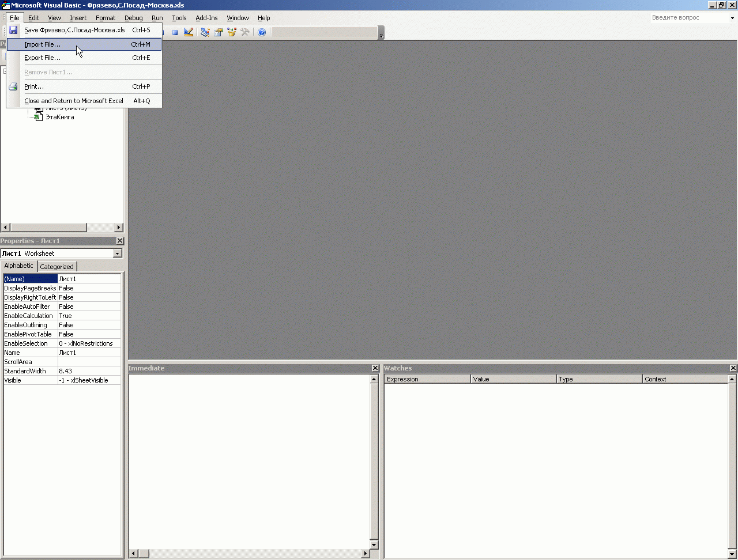The width and height of the screenshot is (738, 560).
Task: Select the EnableCalculation property
Action: click(62, 316)
